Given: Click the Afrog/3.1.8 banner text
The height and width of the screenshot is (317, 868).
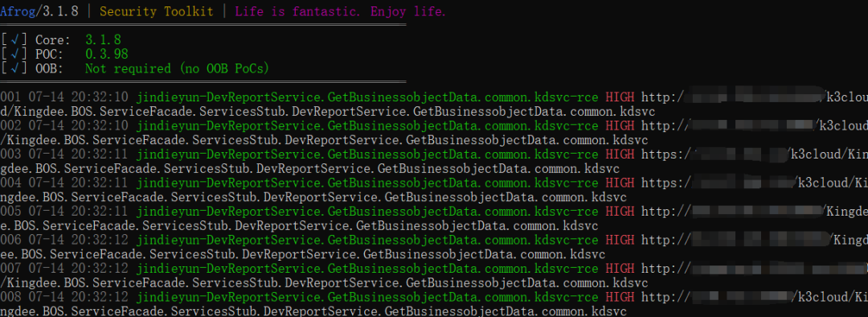Looking at the screenshot, I should pos(39,12).
